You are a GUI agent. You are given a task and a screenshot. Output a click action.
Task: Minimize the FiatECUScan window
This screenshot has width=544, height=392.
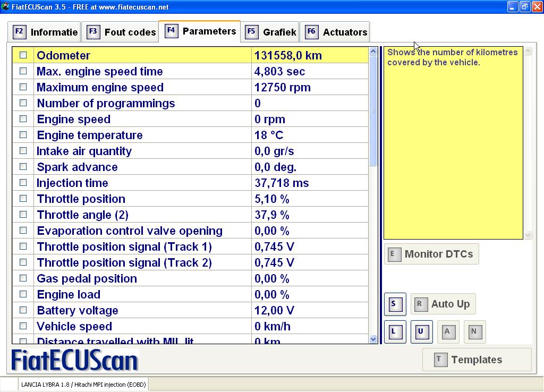click(x=513, y=6)
